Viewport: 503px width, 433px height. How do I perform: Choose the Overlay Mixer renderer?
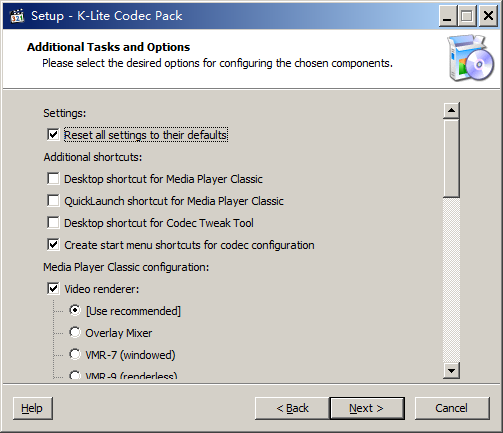75,332
